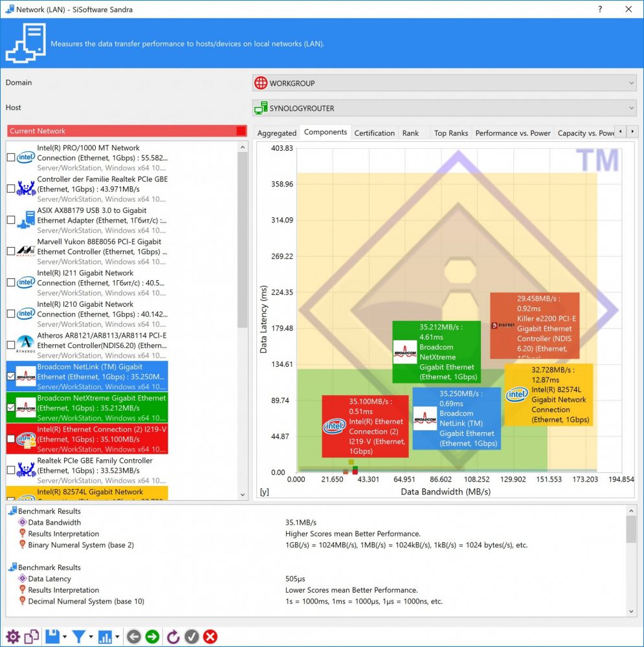644x647 pixels.
Task: Go forward with the green arrow button
Action: click(152, 637)
